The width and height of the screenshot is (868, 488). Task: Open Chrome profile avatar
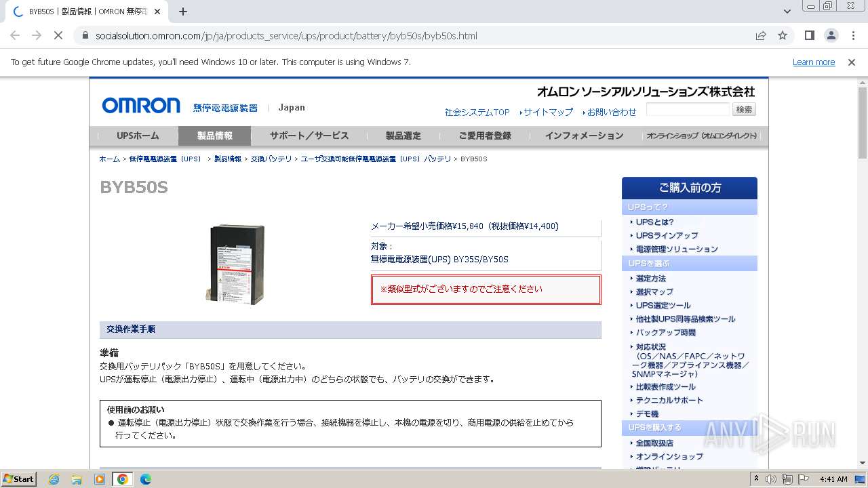[x=831, y=35]
